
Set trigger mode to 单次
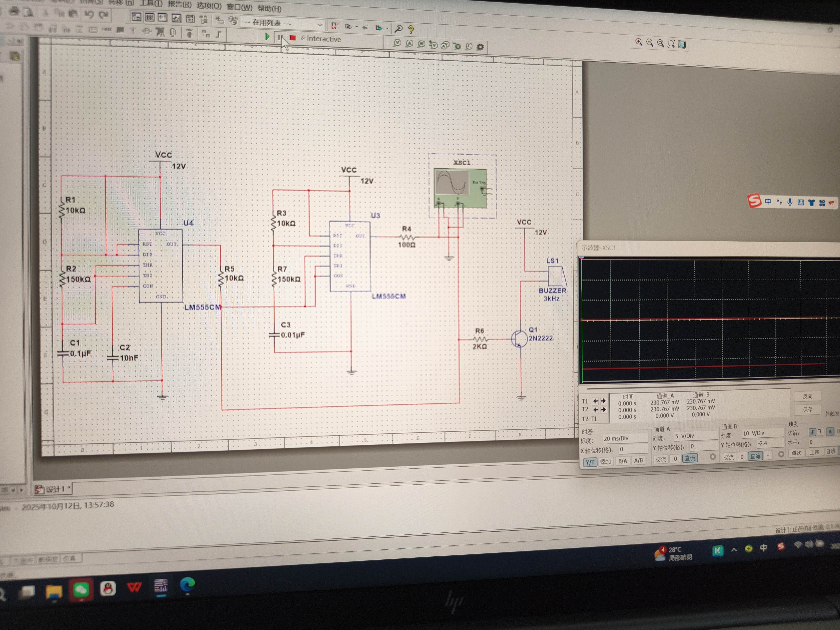[x=796, y=453]
